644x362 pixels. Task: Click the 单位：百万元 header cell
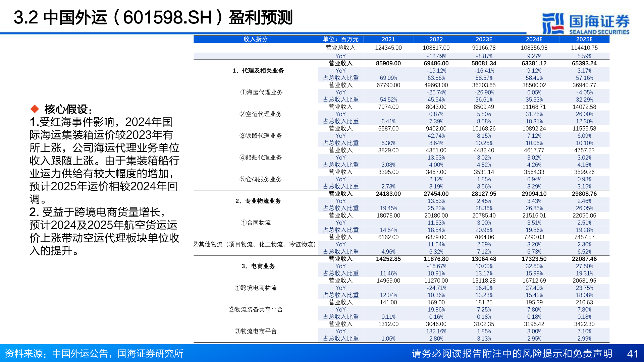pyautogui.click(x=340, y=39)
